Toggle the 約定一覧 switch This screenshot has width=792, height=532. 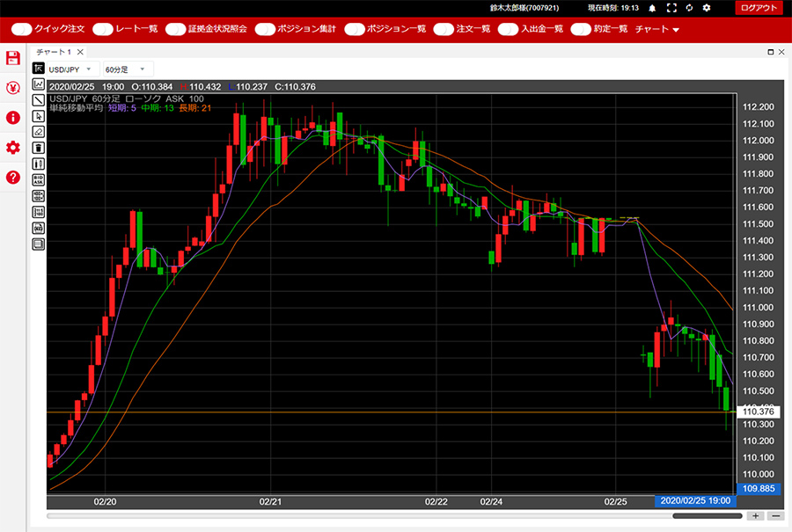coord(581,29)
